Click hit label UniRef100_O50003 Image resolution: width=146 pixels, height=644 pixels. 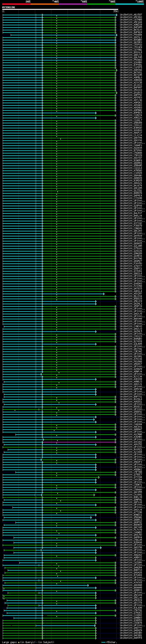click(131, 90)
